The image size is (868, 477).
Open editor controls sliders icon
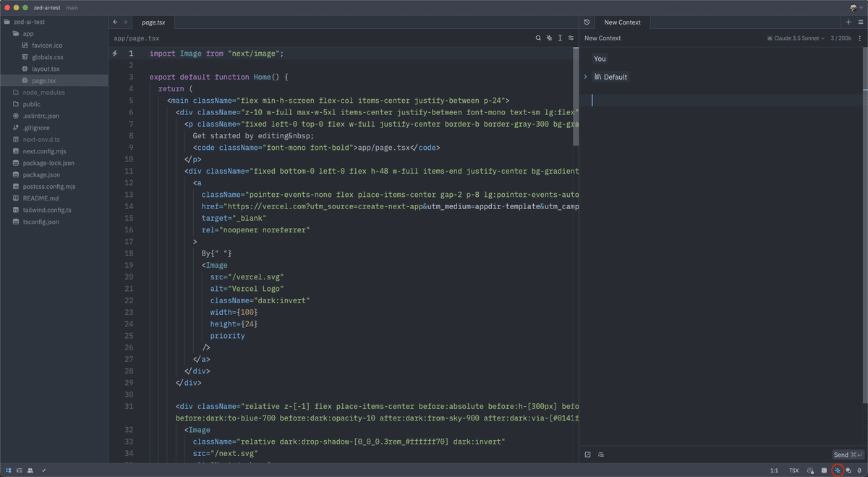tap(571, 38)
